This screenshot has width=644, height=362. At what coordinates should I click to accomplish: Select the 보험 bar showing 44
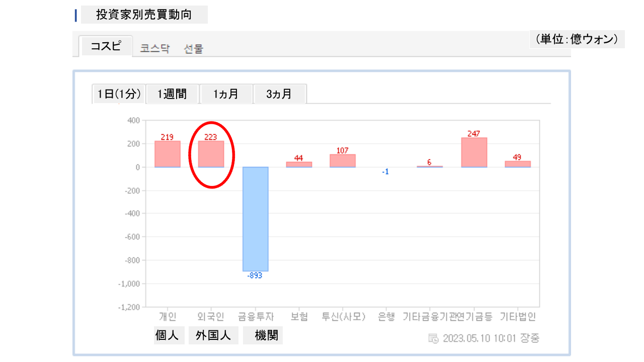(x=299, y=164)
